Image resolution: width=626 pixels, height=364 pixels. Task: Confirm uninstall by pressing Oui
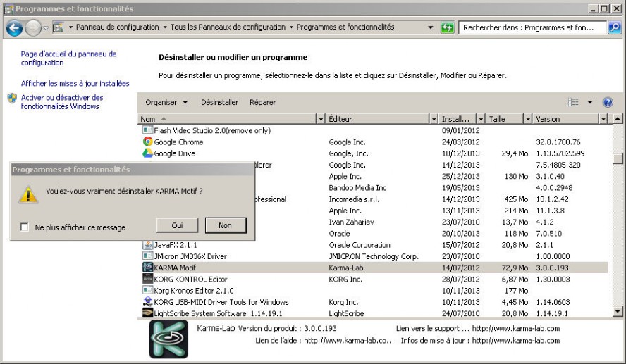(177, 225)
